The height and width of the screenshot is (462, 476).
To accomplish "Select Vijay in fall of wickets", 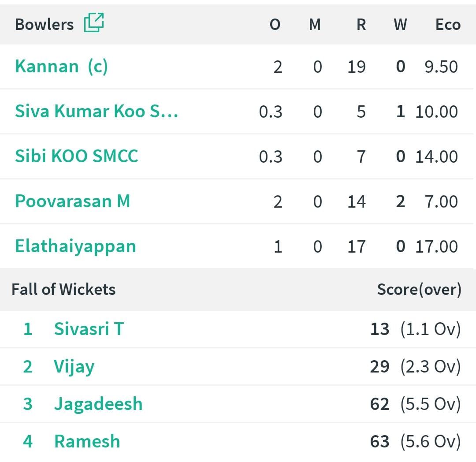I will pyautogui.click(x=74, y=366).
